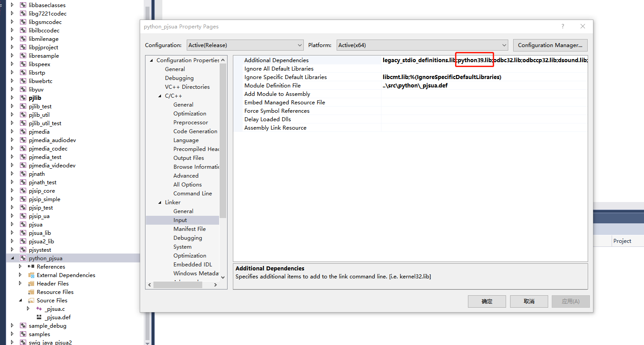
Task: Collapse the Source Files folder arrow
Action: click(20, 301)
